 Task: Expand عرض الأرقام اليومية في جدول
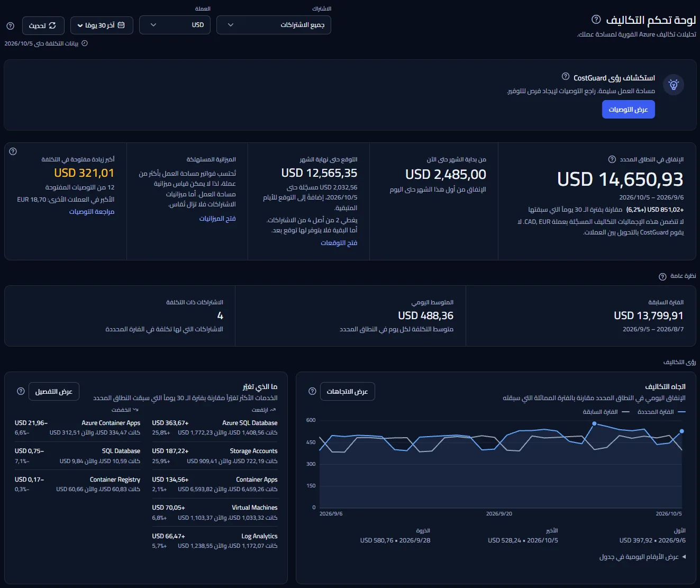pos(642,557)
